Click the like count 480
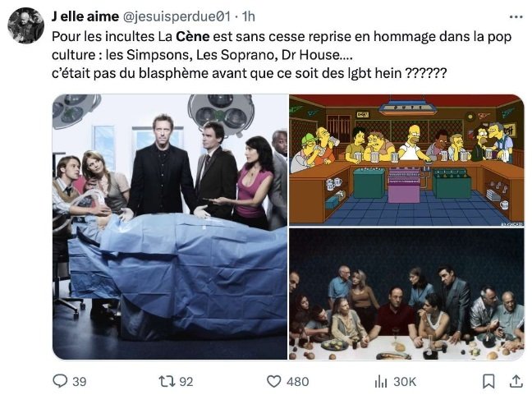 pos(297,381)
